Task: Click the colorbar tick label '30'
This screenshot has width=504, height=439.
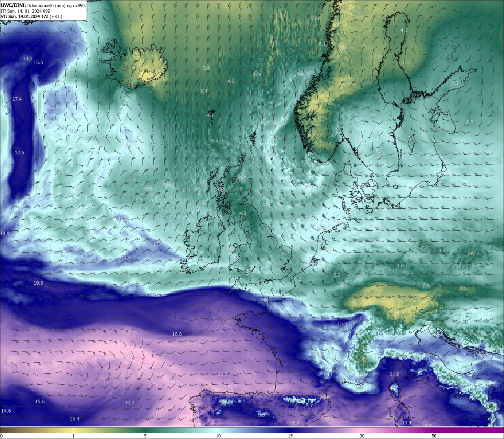Action: pyautogui.click(x=362, y=436)
